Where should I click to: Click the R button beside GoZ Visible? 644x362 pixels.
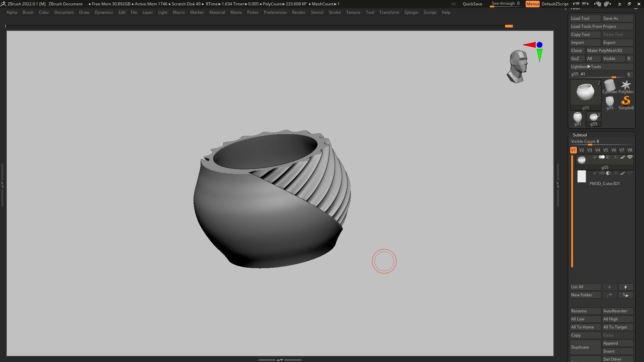[x=629, y=59]
